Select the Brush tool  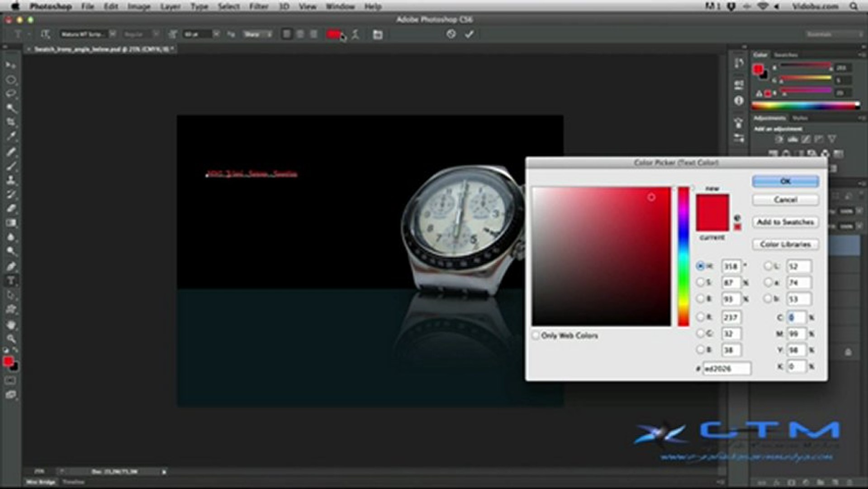11,166
